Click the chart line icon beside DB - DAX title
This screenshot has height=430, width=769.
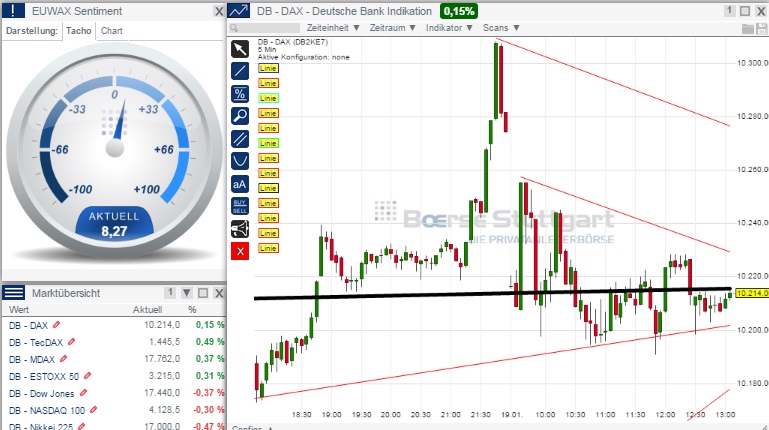[239, 11]
